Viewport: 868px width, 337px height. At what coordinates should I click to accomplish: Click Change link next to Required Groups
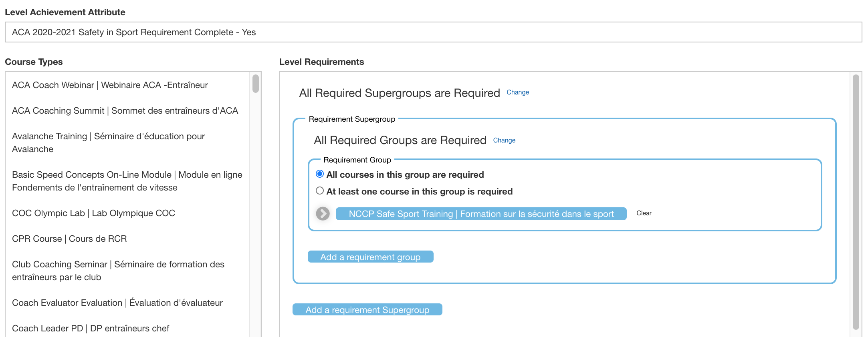pyautogui.click(x=504, y=140)
